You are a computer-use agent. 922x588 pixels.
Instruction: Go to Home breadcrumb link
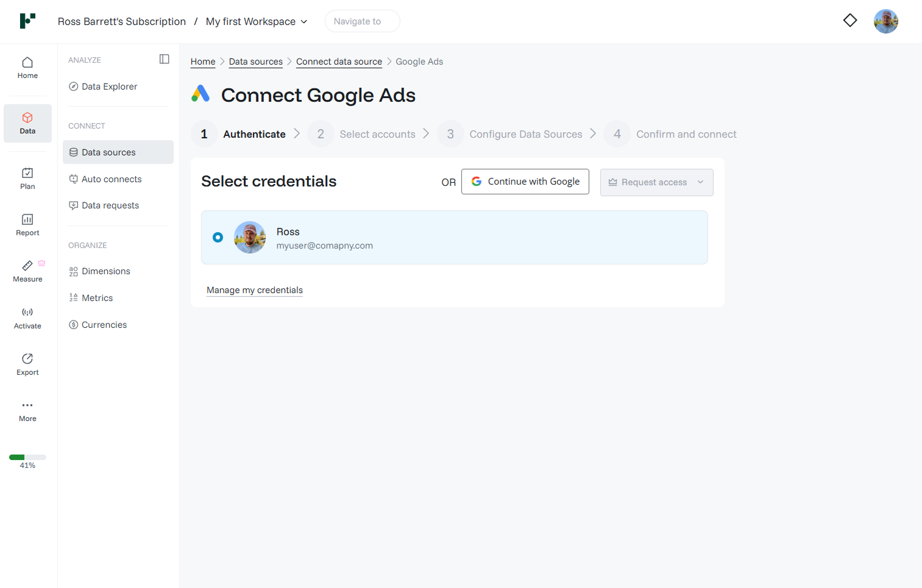pyautogui.click(x=203, y=62)
